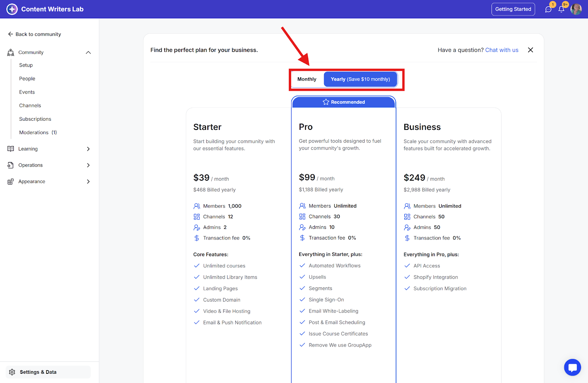Click the Business plan Members icon
The height and width of the screenshot is (383, 588).
point(407,206)
